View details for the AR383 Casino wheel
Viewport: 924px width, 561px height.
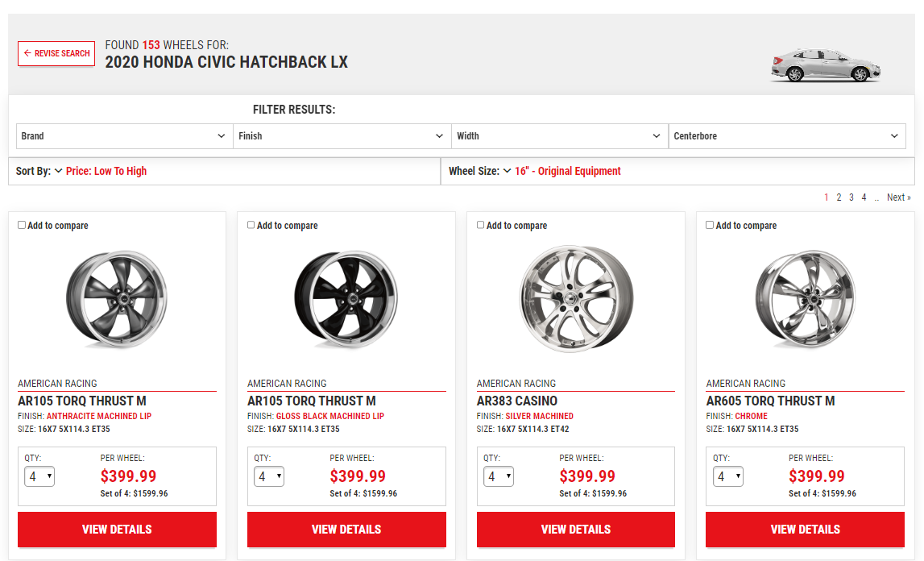click(x=576, y=530)
